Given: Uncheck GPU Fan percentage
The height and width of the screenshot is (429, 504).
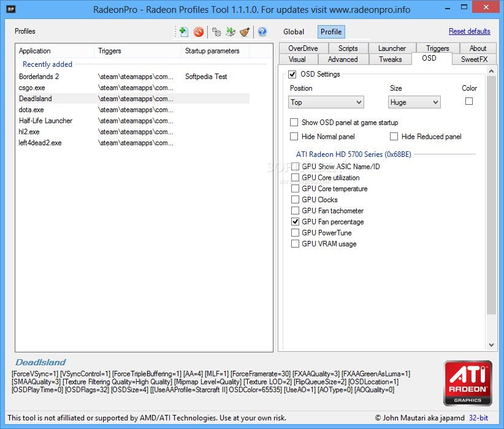Looking at the screenshot, I should [x=295, y=222].
